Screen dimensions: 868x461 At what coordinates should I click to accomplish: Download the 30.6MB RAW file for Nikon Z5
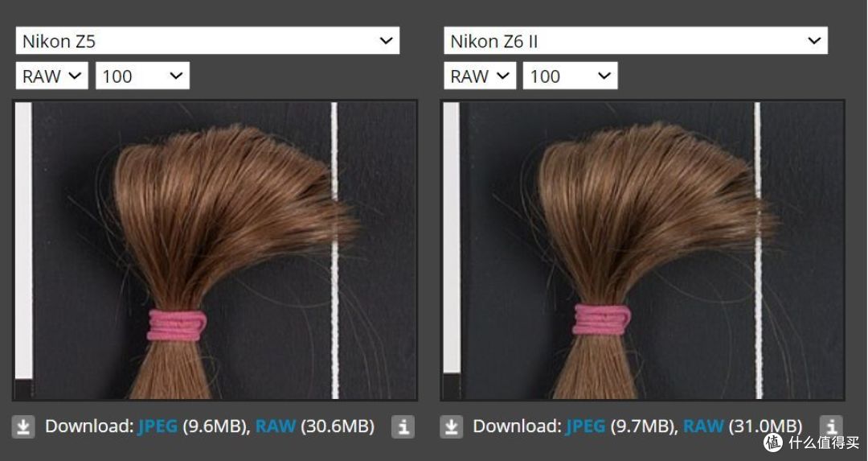pos(275,426)
